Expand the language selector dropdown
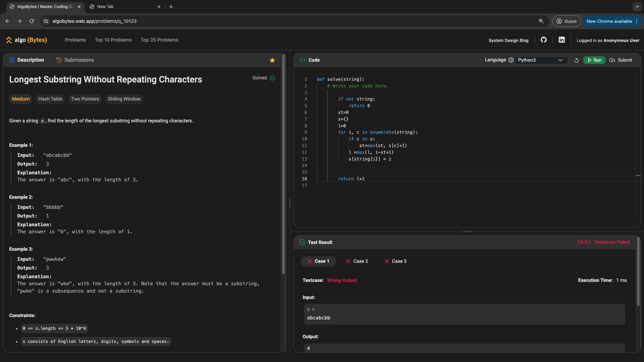 540,60
